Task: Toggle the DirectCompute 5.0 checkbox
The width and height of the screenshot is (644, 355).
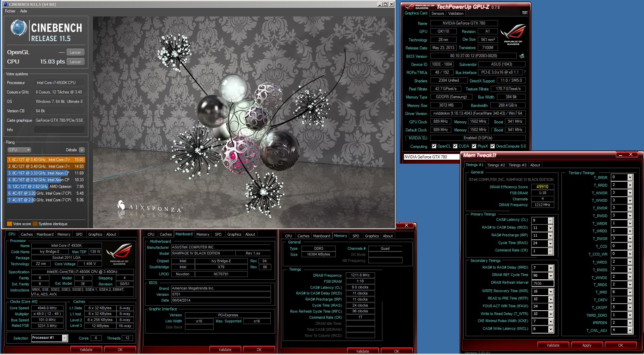Action: point(493,146)
